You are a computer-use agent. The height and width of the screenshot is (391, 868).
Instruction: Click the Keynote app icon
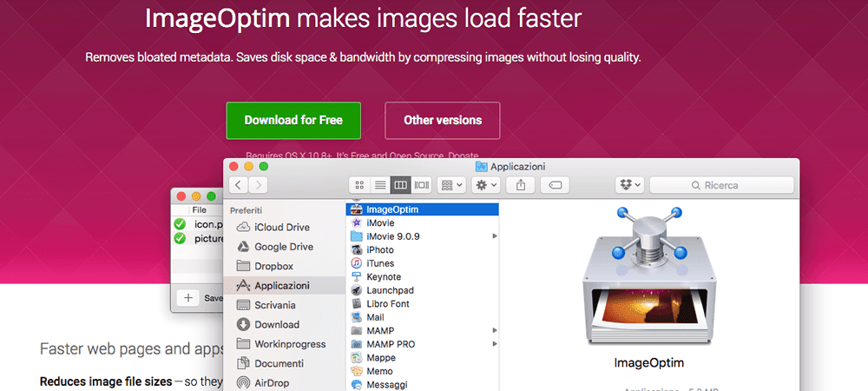tap(357, 277)
